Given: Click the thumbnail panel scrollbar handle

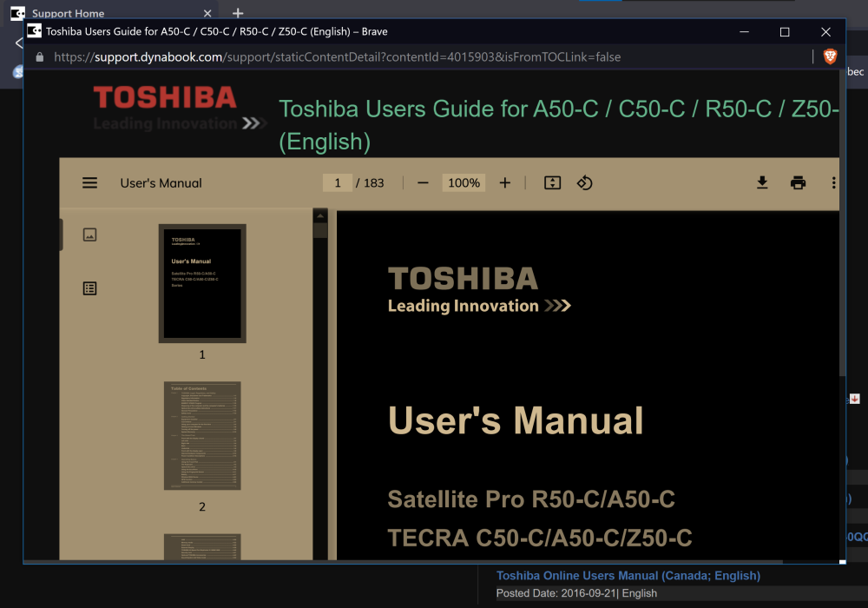Looking at the screenshot, I should (320, 230).
